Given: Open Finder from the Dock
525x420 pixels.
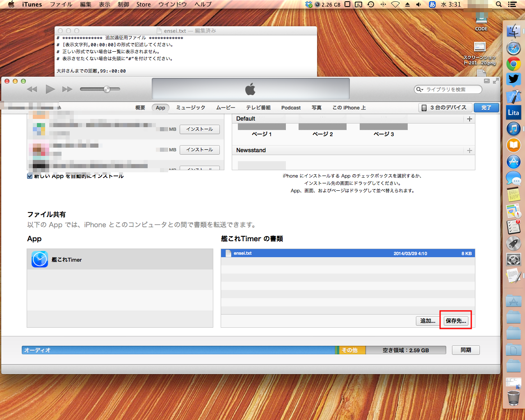Looking at the screenshot, I should click(x=514, y=31).
